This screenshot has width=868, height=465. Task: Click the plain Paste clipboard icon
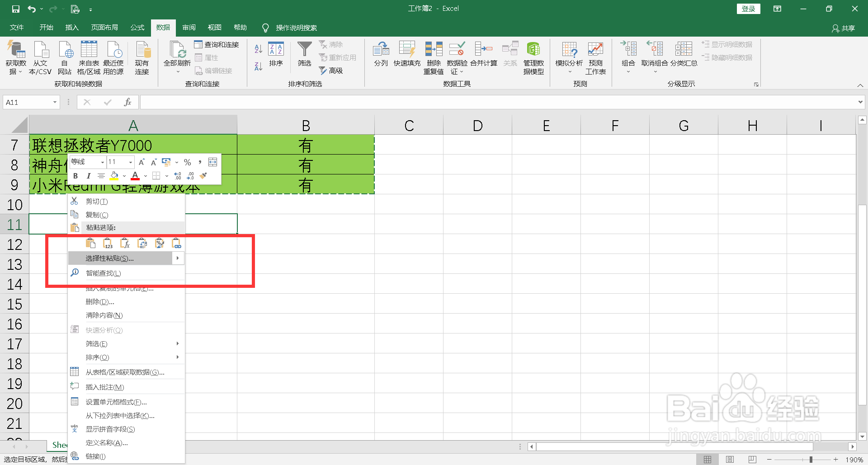coord(90,243)
